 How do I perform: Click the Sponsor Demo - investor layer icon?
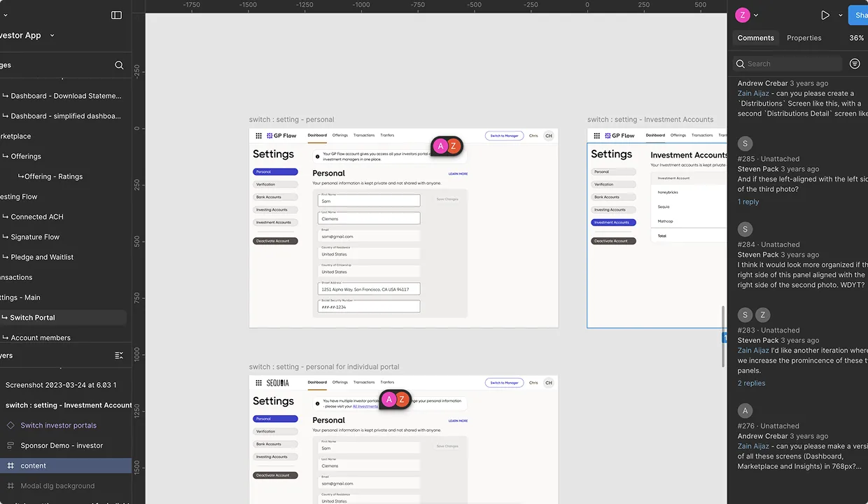point(10,445)
